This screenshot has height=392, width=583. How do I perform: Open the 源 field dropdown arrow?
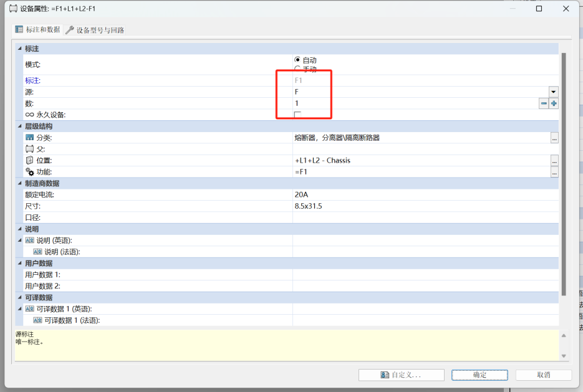552,92
